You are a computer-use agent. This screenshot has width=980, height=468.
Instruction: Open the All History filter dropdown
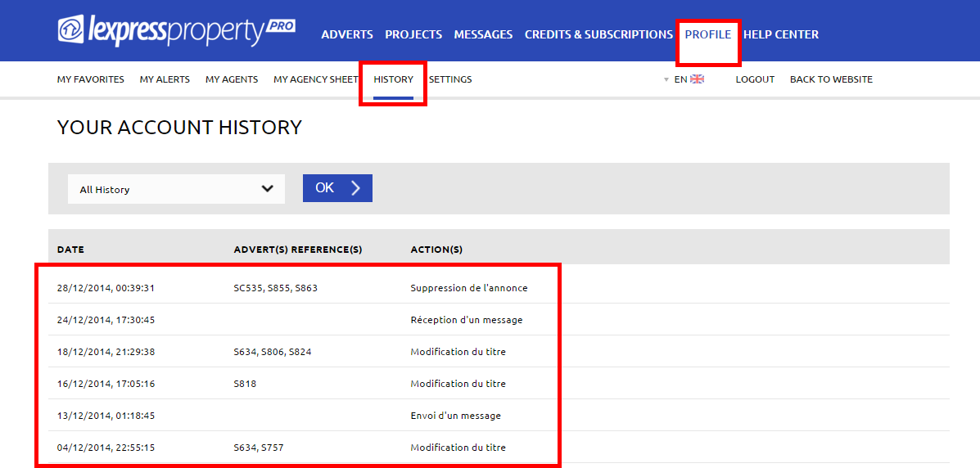176,189
